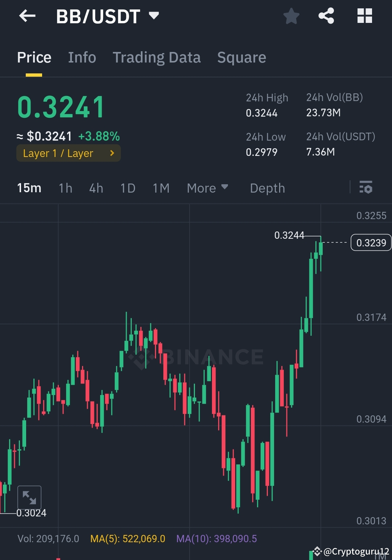
Task: Activate the 1M timeframe
Action: click(160, 188)
